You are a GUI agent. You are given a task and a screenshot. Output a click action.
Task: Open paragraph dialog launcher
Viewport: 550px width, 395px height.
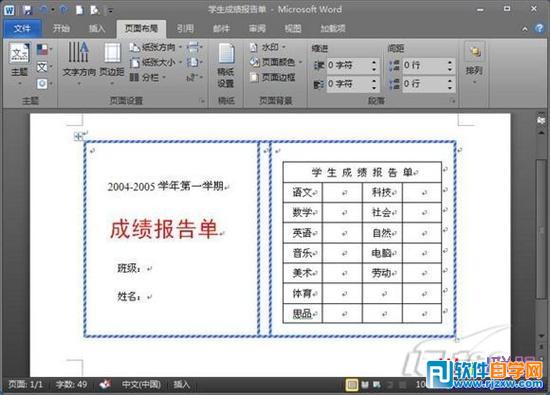point(453,101)
